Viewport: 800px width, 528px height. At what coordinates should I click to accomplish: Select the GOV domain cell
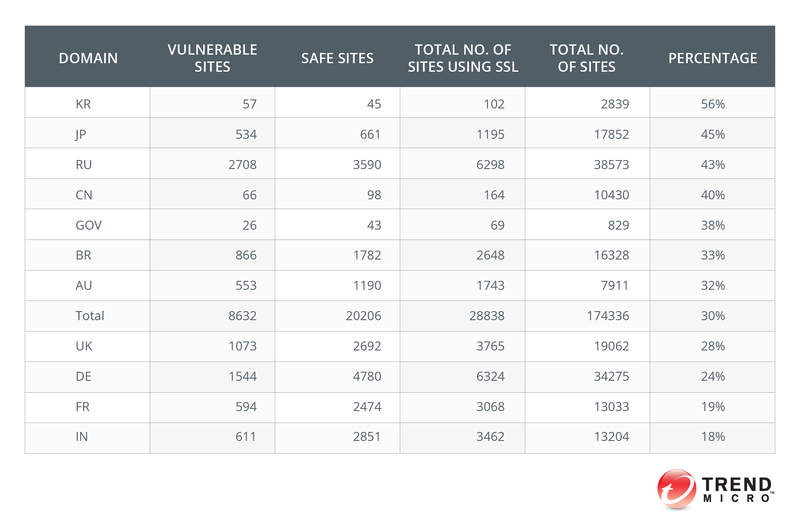[x=88, y=225]
